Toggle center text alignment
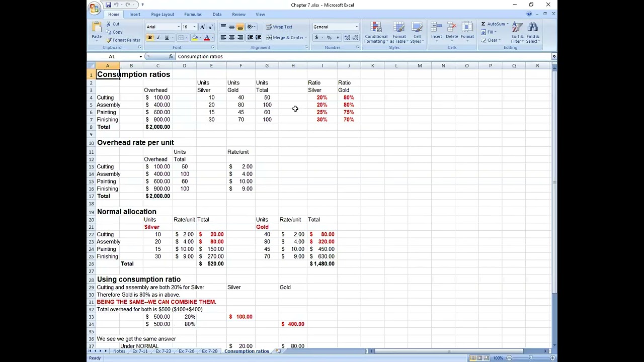644x362 pixels. coord(231,38)
